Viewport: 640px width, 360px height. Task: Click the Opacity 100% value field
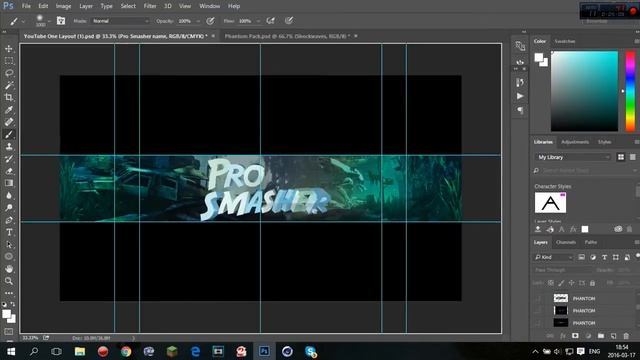[x=184, y=21]
